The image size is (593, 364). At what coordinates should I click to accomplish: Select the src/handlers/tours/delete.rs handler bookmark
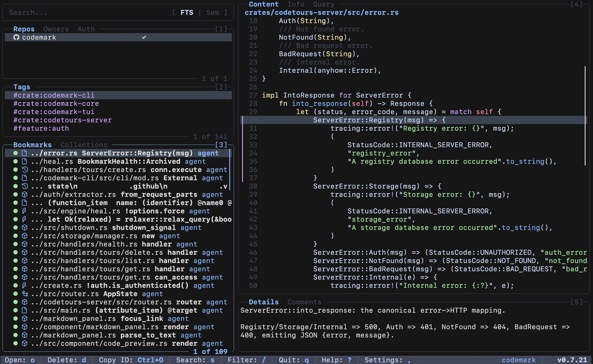(118, 253)
